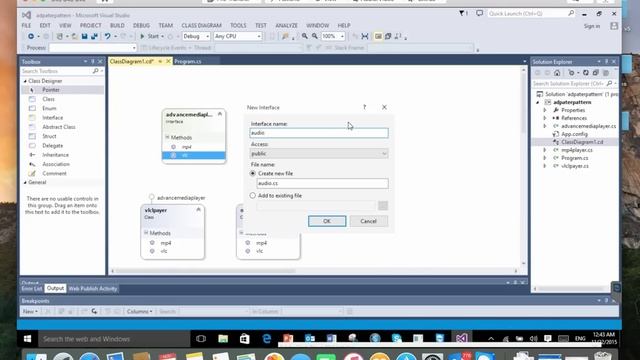
Task: Click the Start debugging button
Action: tap(149, 36)
